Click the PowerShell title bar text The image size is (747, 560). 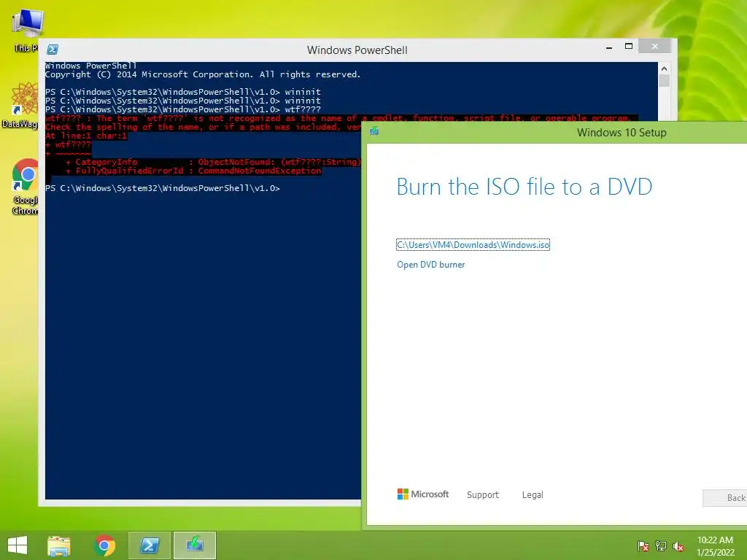pyautogui.click(x=357, y=50)
